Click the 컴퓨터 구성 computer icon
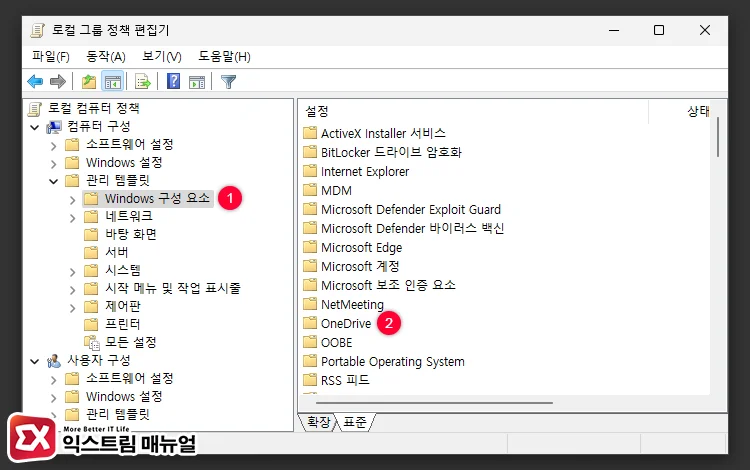This screenshot has width=750, height=470. 54,127
